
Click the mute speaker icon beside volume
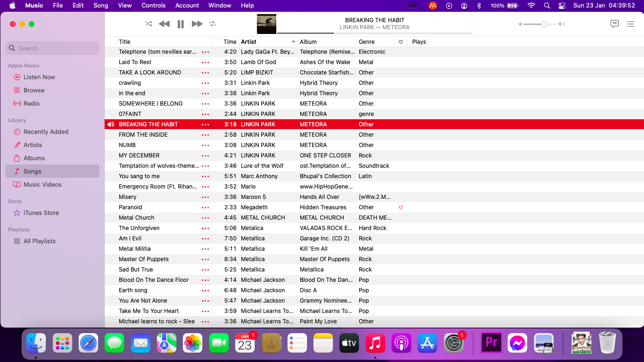520,24
